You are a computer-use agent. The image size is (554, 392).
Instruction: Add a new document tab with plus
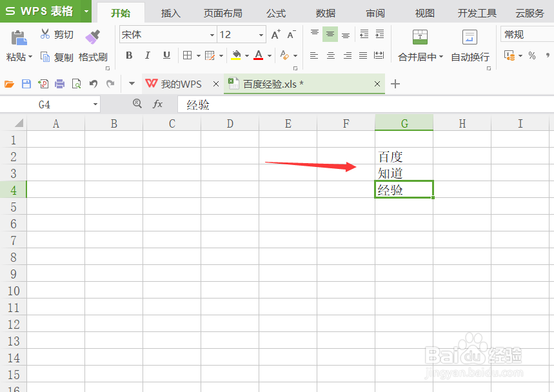[x=395, y=84]
